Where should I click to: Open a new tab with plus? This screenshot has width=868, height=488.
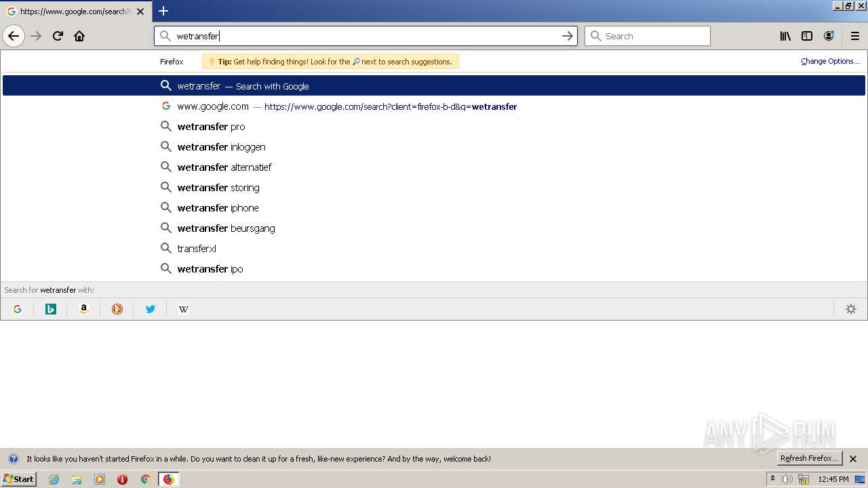163,11
